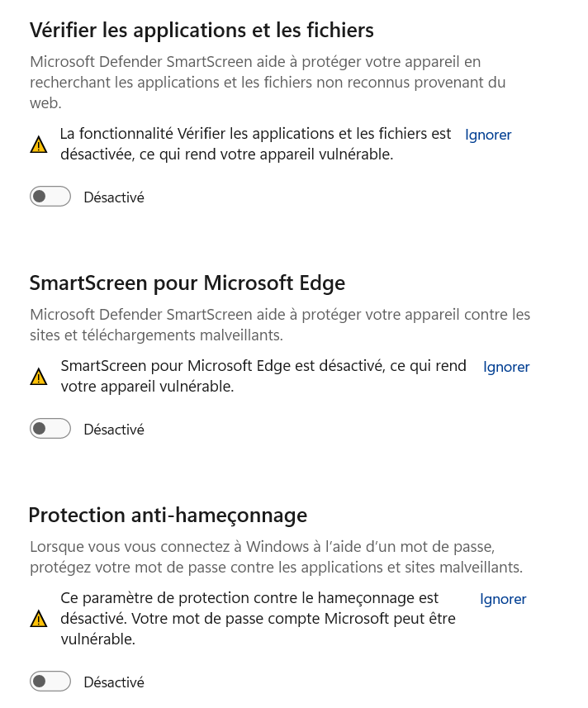Click Désactivé label under Vérifier les applications
This screenshot has width=588, height=708.
click(x=114, y=197)
